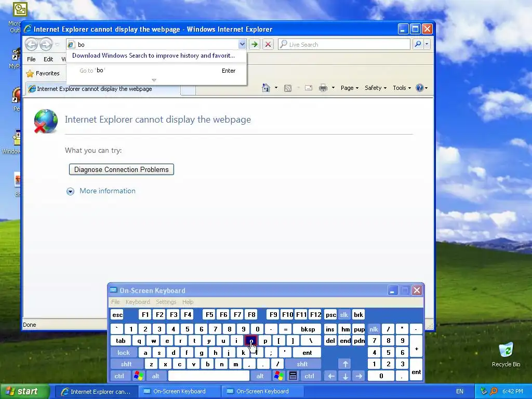Toggle the lock (caps lock) key
532x399 pixels.
pos(124,353)
